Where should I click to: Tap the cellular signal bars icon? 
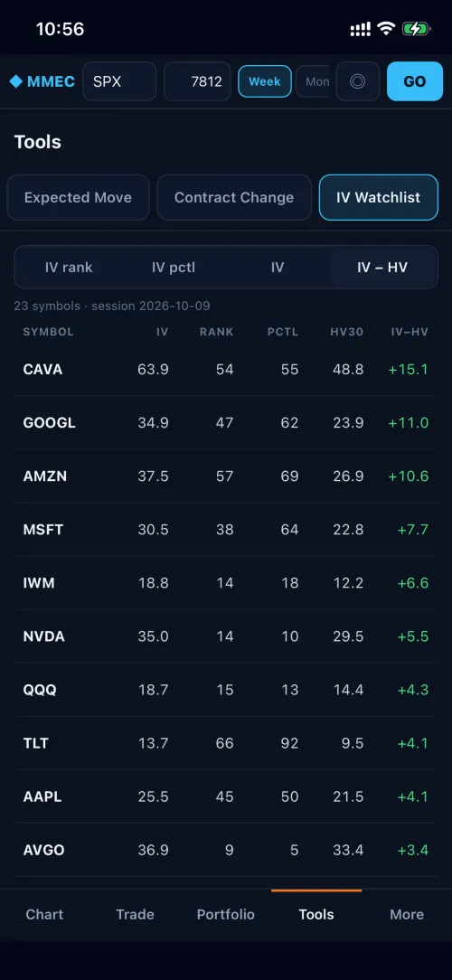tap(361, 29)
